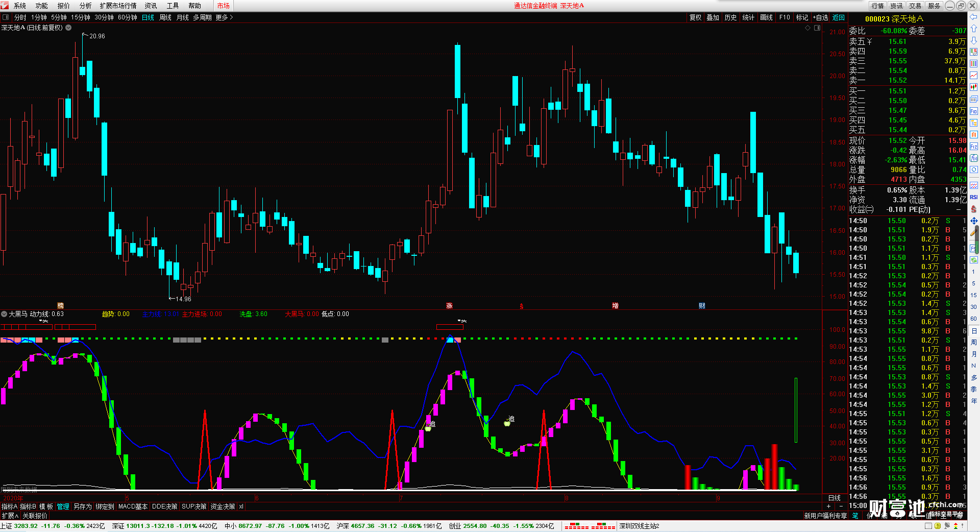Screen dimensions: 980x532
Task: Open the tree structure icon in right sidebar
Action: (974, 123)
